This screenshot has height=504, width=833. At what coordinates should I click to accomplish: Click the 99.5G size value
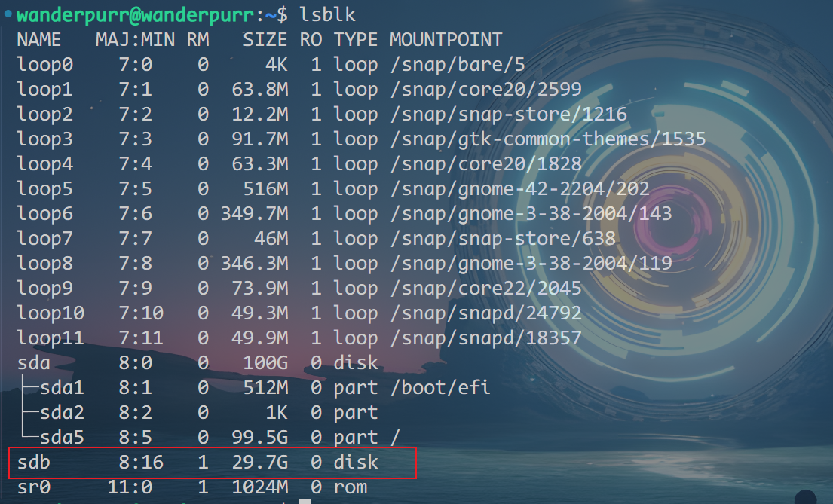point(260,438)
